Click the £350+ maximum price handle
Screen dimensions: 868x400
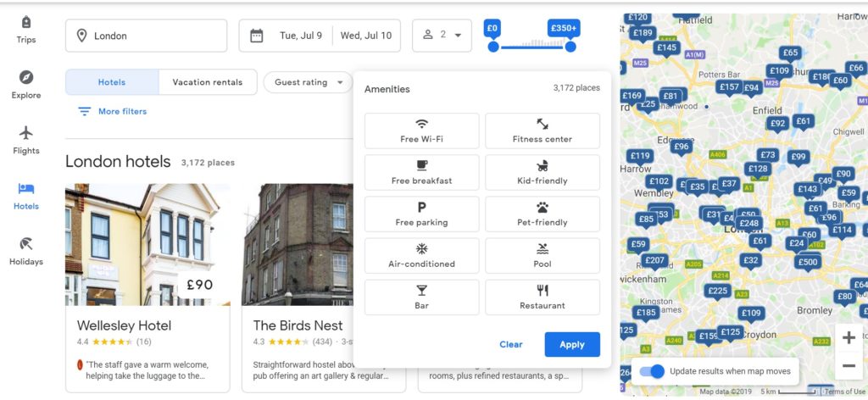[x=570, y=47]
